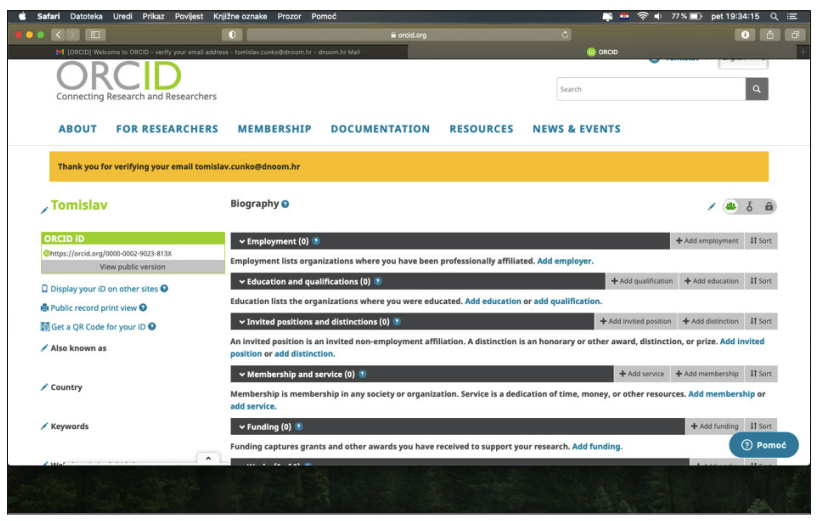The height and width of the screenshot is (521, 816).
Task: Open the Biography help question icon
Action: 285,204
